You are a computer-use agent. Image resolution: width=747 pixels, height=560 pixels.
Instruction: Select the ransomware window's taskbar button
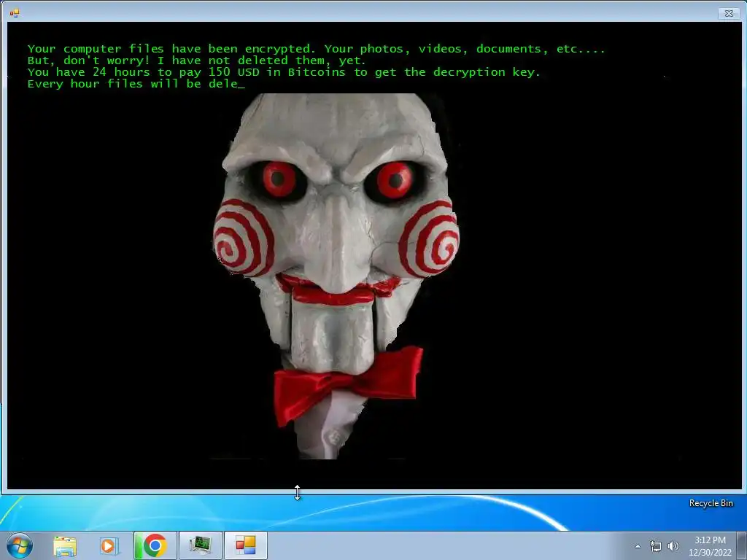click(245, 545)
